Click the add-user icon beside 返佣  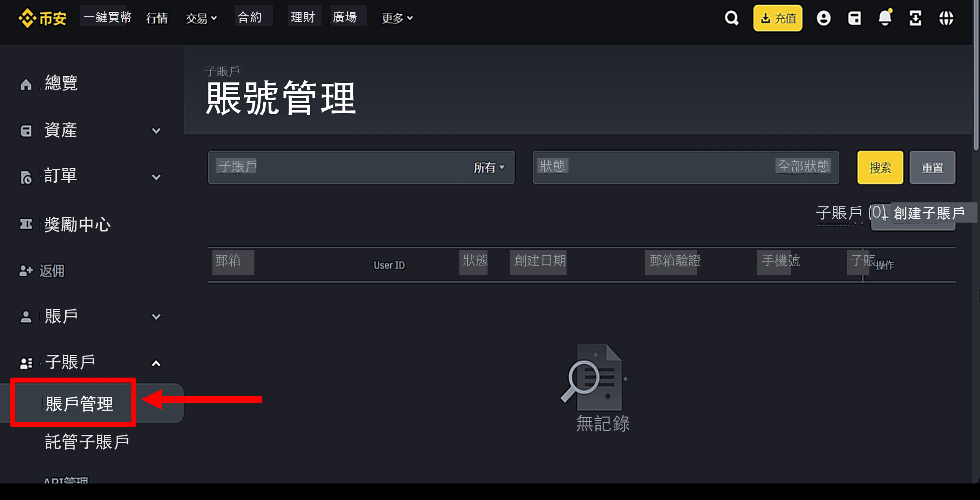point(26,270)
